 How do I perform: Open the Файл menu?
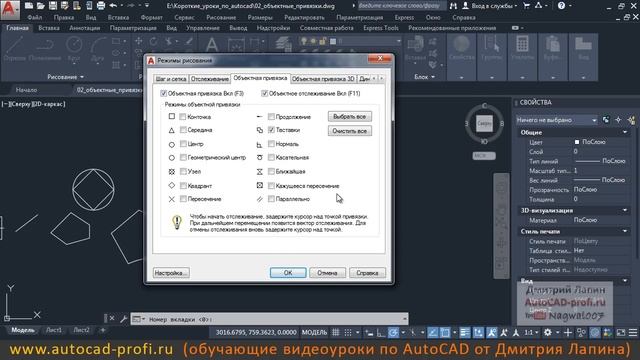[x=35, y=18]
